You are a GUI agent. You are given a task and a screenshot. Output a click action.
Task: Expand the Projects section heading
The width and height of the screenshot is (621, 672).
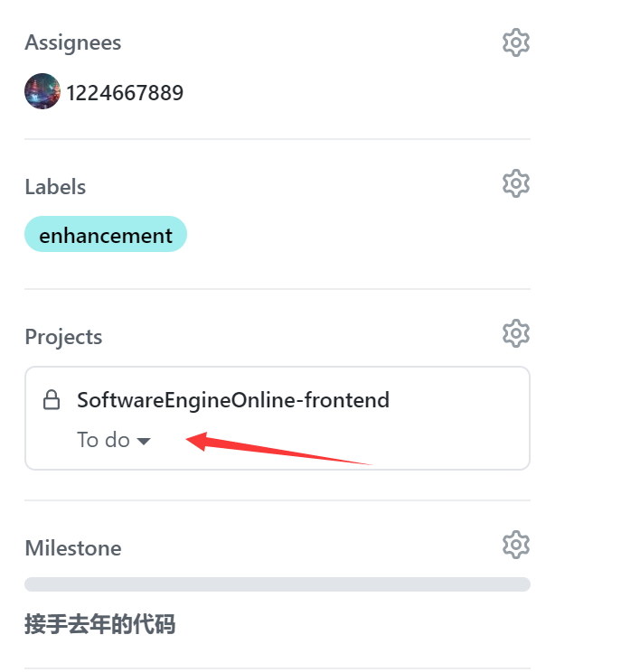tap(63, 337)
